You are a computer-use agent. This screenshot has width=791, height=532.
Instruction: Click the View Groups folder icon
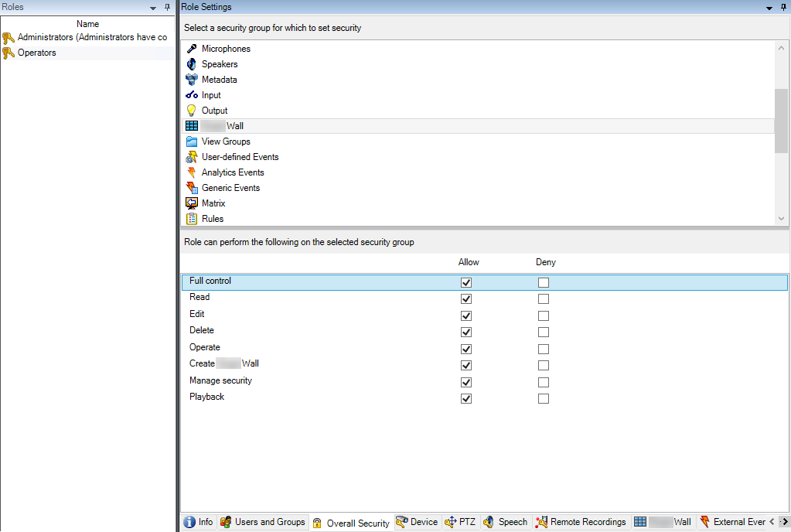192,142
